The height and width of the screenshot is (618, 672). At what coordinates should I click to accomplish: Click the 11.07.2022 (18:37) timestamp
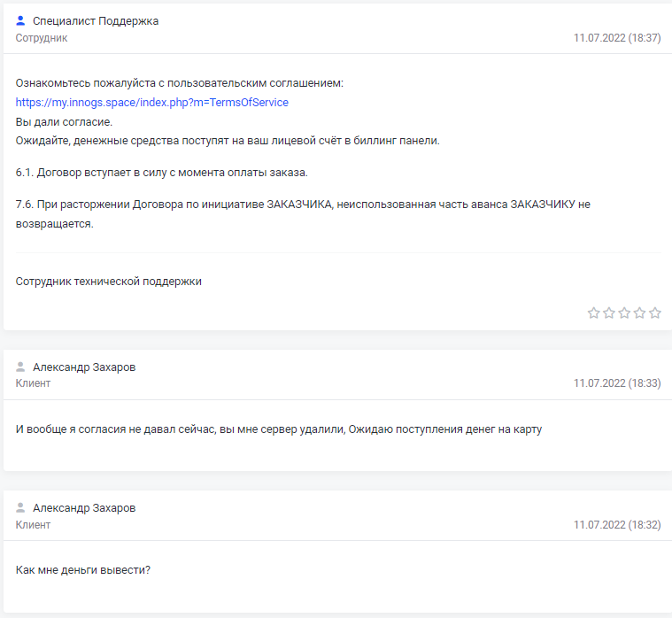[x=617, y=38]
